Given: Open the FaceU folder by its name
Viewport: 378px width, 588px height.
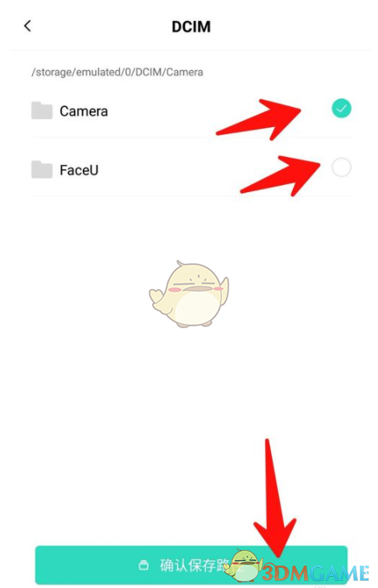Looking at the screenshot, I should click(x=79, y=170).
